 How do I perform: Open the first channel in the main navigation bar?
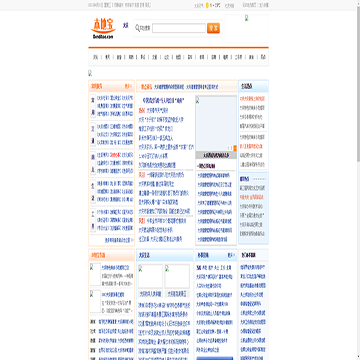coord(95,57)
